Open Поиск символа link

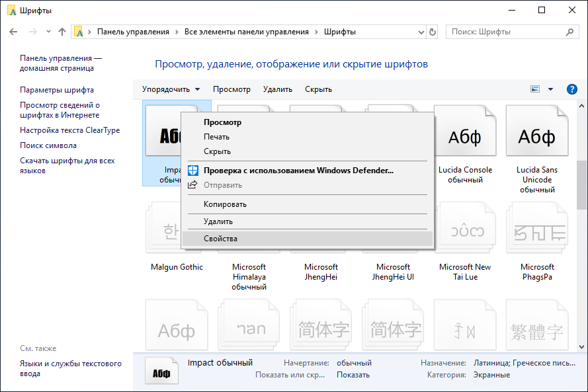48,145
